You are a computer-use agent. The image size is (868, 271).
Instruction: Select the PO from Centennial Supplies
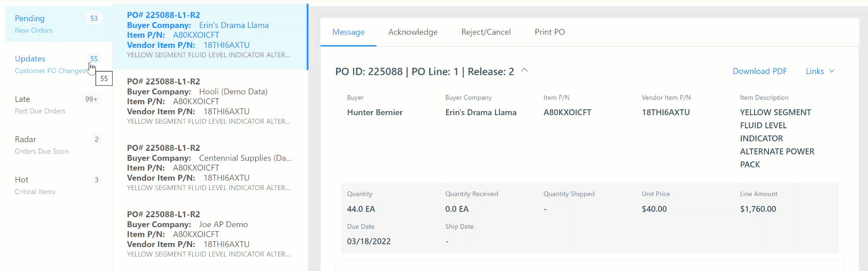(x=210, y=169)
